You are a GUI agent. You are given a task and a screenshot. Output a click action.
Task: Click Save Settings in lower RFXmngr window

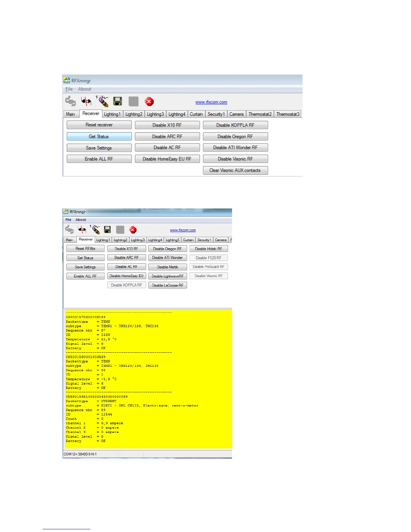tap(85, 267)
